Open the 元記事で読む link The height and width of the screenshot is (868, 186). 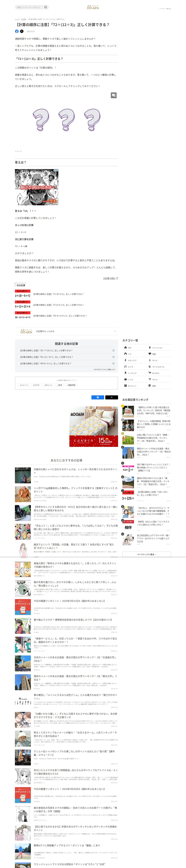click(x=110, y=278)
